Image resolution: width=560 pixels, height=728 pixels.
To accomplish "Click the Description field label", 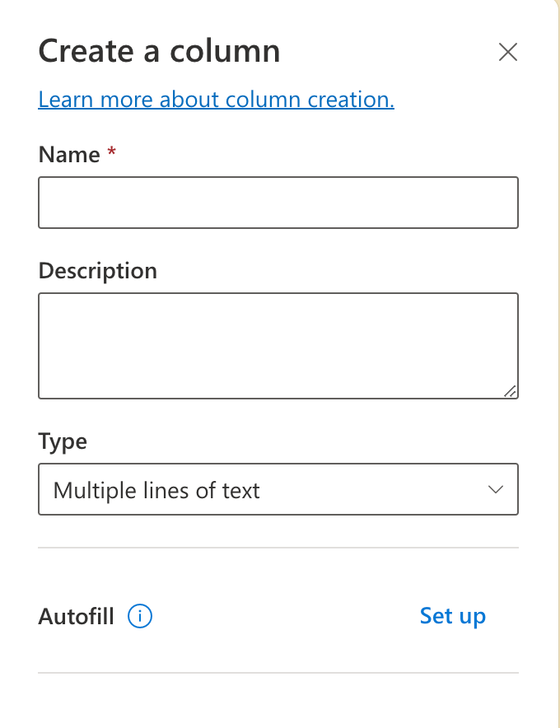I will click(x=97, y=270).
